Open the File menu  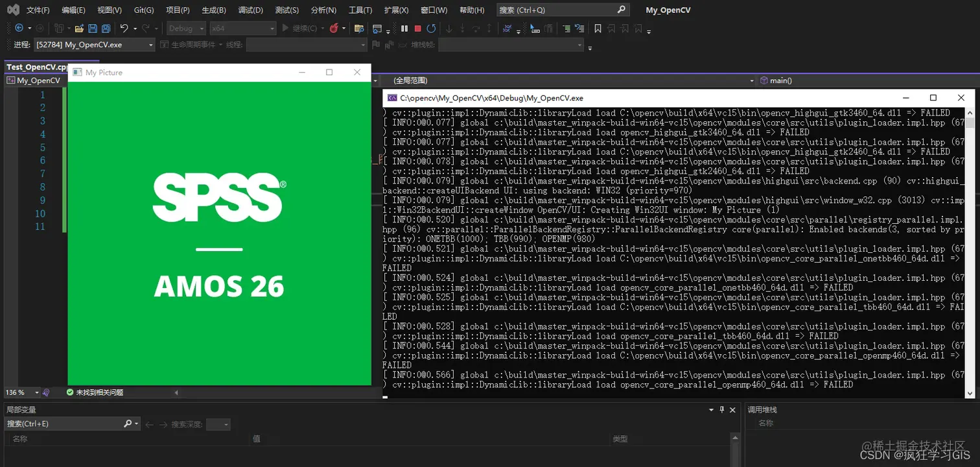(x=38, y=10)
